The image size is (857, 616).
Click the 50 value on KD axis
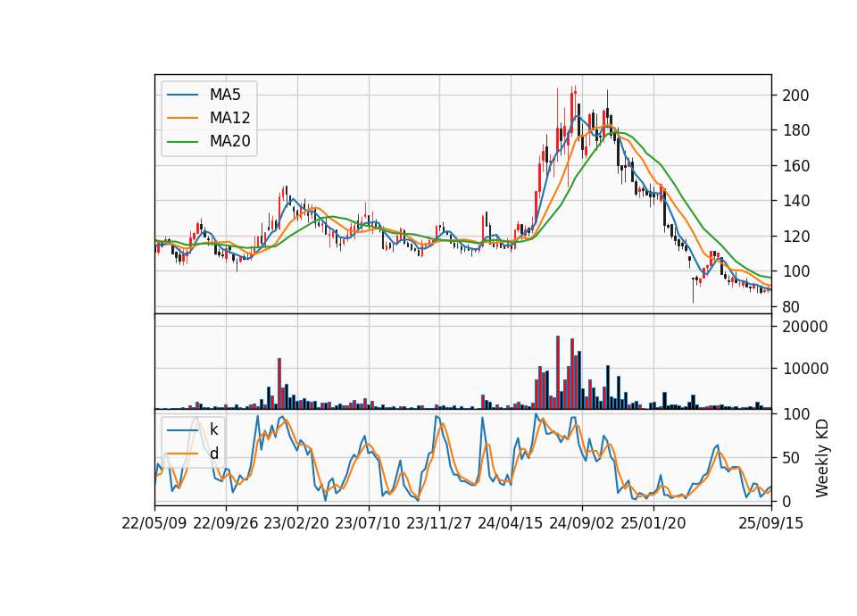coord(792,458)
